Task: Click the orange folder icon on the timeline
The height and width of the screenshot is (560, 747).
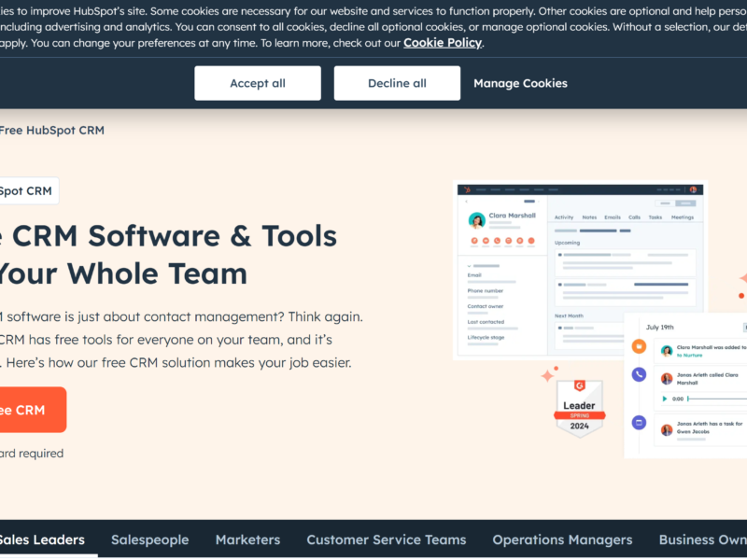Action: pos(639,346)
